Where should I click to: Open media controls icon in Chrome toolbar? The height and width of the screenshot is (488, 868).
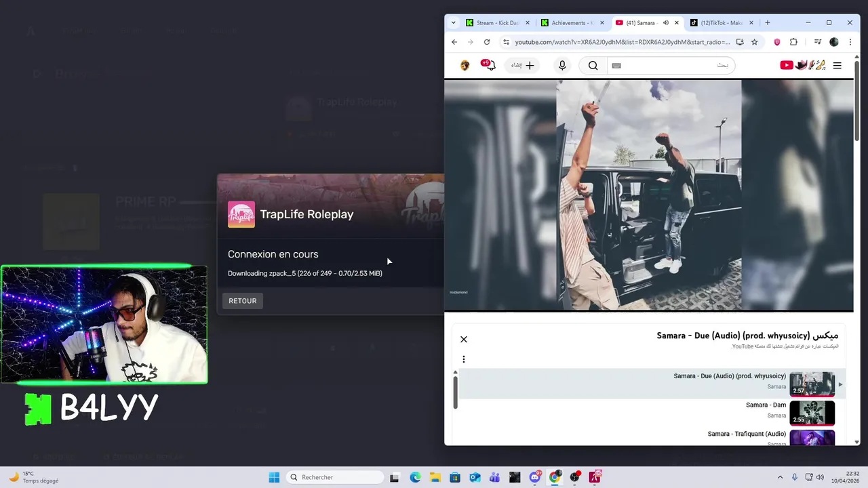(x=818, y=42)
